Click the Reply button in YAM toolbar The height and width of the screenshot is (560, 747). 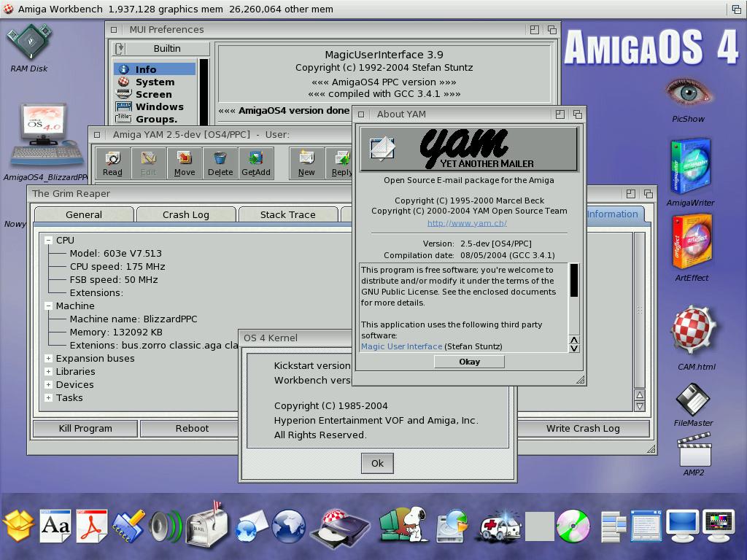tap(340, 163)
